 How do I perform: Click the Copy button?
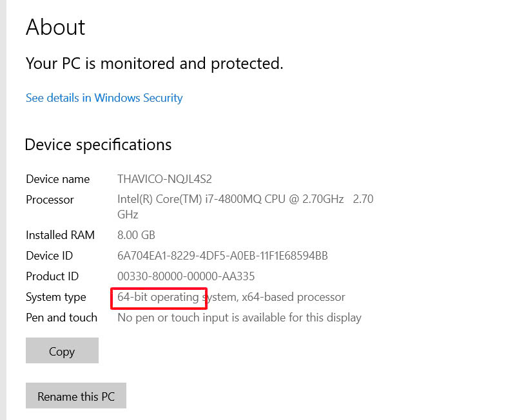(x=62, y=350)
